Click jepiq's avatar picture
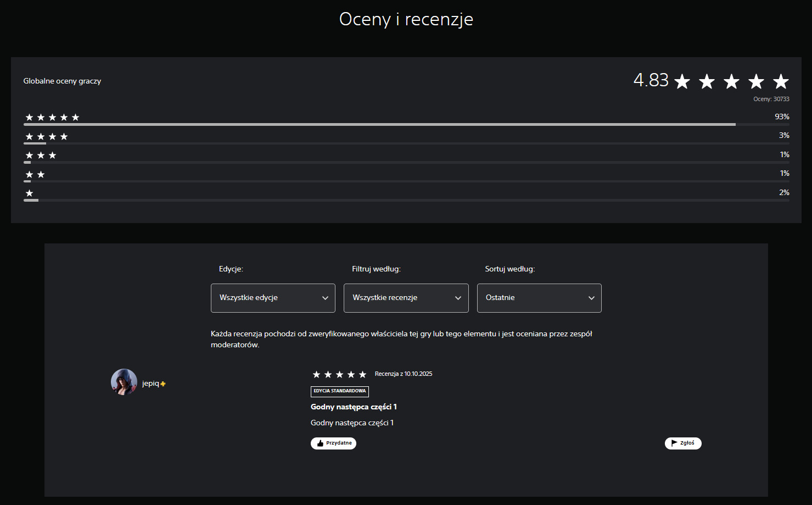 click(x=124, y=382)
